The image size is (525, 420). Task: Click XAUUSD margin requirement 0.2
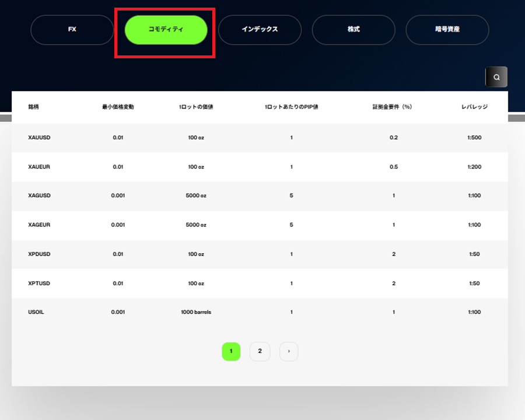point(394,138)
